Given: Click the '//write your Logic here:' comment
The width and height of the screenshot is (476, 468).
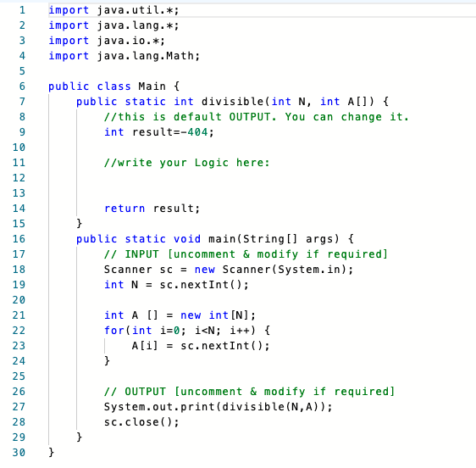Looking at the screenshot, I should 186,163.
